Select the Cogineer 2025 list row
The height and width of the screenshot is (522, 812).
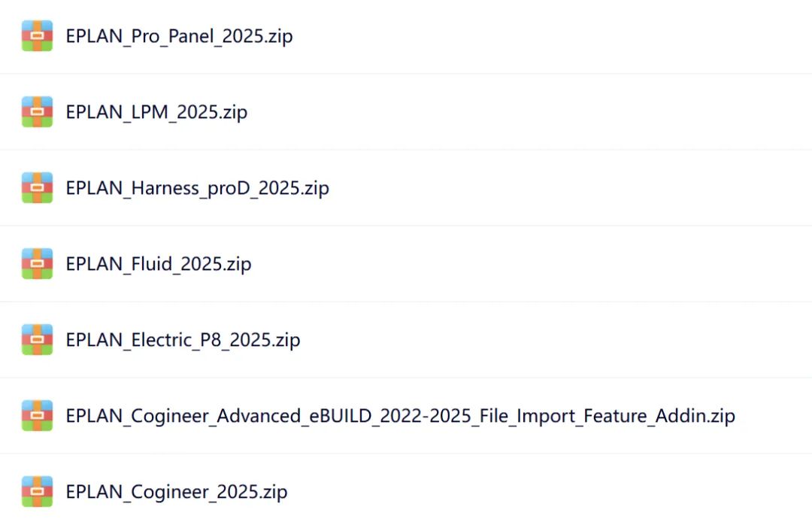[x=526, y=492]
